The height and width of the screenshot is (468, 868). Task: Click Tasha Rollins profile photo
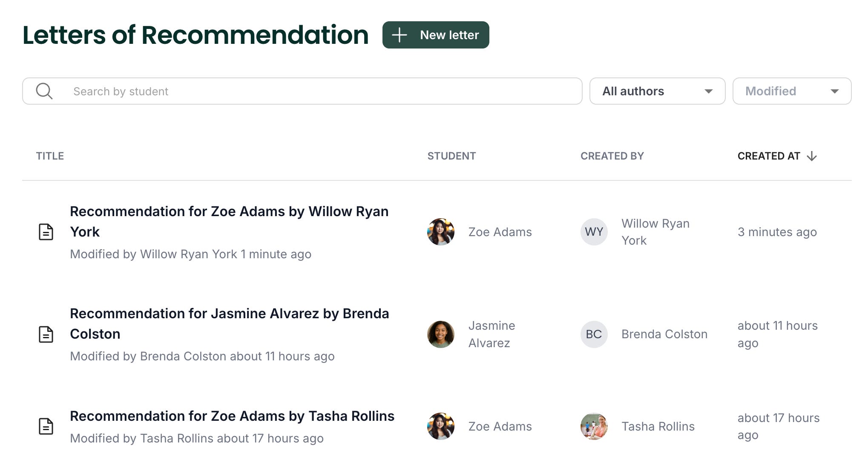594,426
